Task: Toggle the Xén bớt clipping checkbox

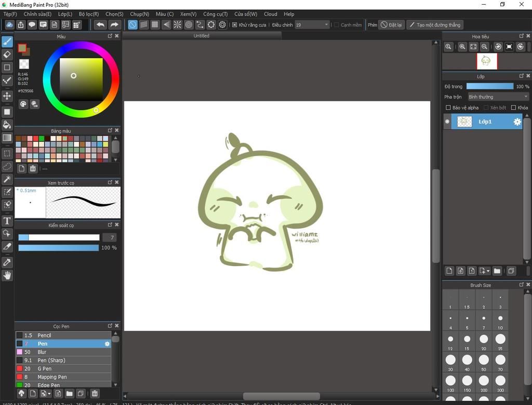Action: 486,108
